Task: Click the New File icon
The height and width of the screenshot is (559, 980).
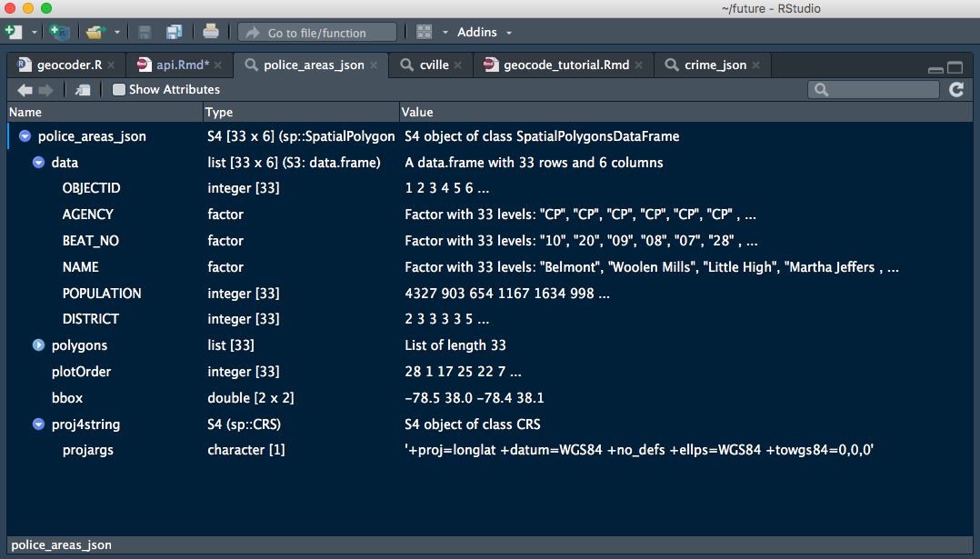Action: 13,31
